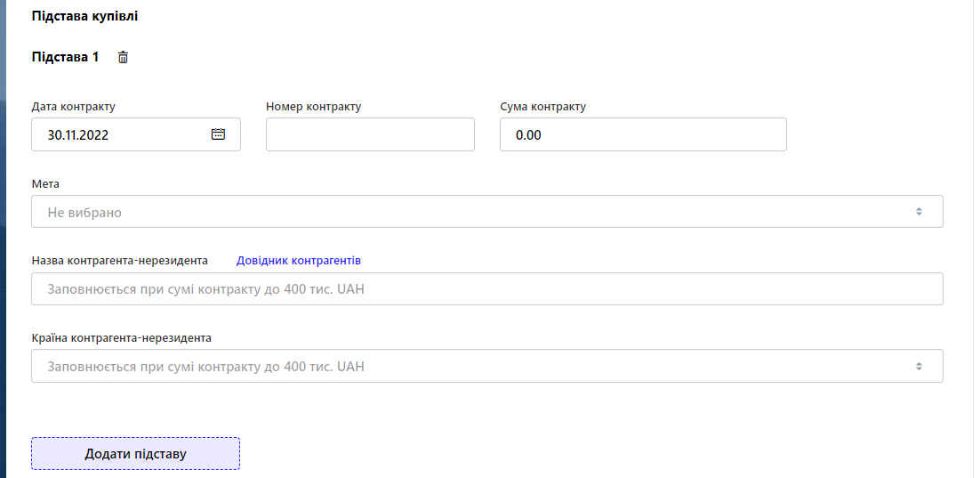Open Довідник контрагентів link
Screen dimensions: 980x478
pos(298,260)
